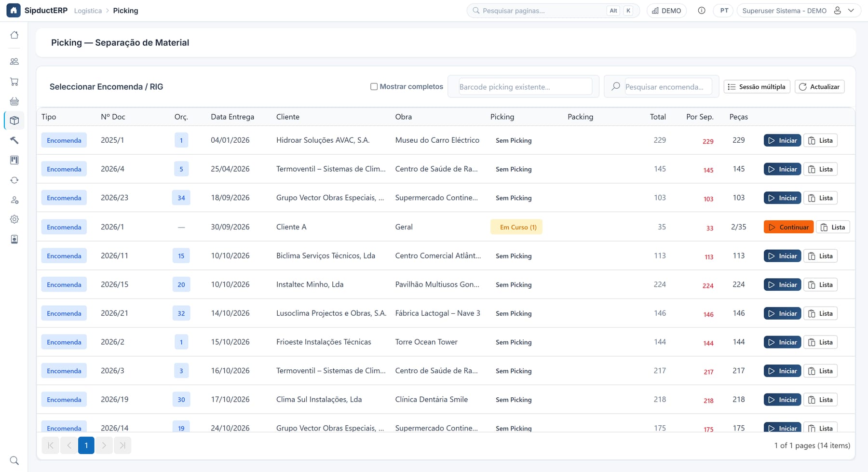Viewport: 868px width, 472px height.
Task: Click the magnifier icon beside Pesquisar encomenda
Action: pos(616,87)
